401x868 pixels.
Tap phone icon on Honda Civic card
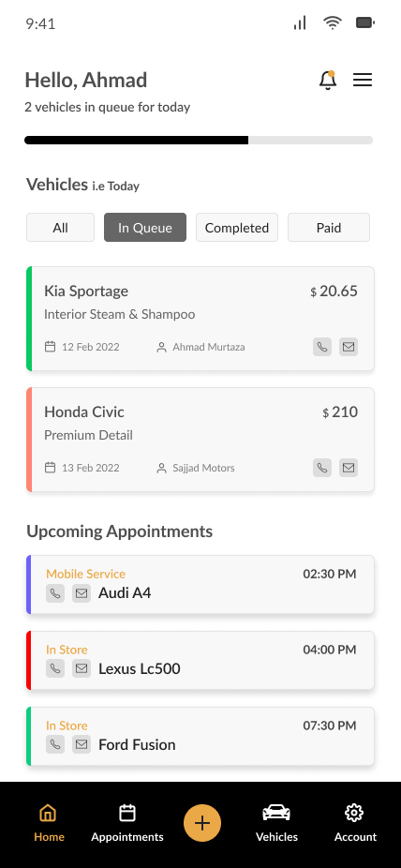point(322,468)
